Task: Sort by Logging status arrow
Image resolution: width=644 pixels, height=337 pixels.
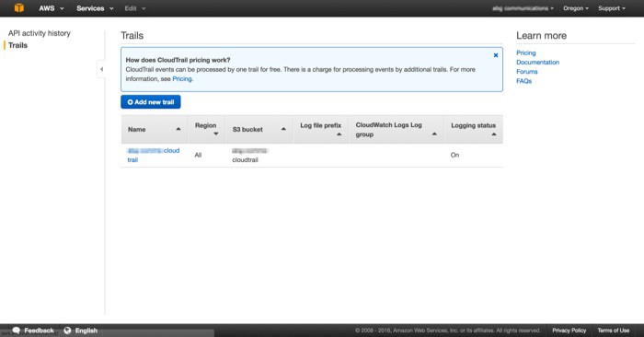Action: (x=494, y=134)
